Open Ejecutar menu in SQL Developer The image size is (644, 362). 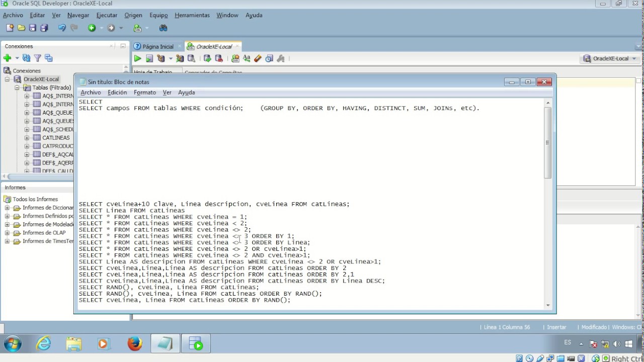(107, 15)
